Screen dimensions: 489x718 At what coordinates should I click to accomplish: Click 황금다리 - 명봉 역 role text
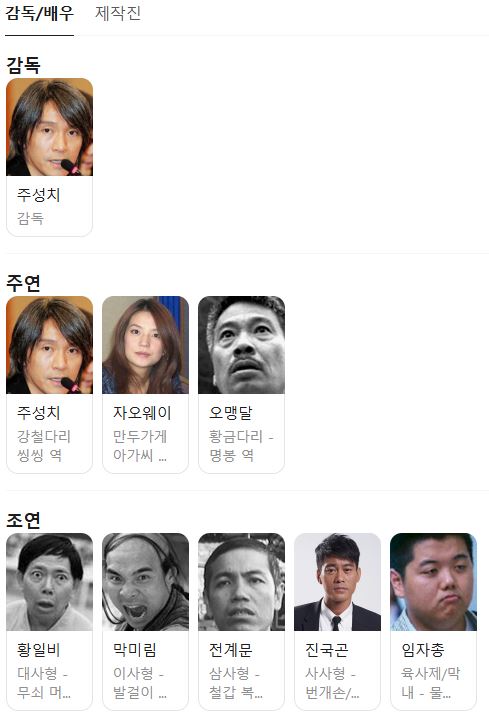tap(241, 445)
